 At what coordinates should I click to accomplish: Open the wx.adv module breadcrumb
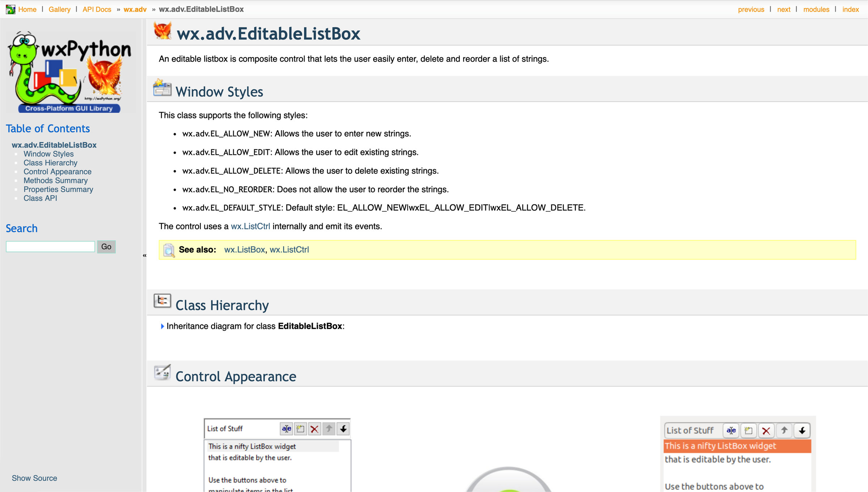point(135,9)
